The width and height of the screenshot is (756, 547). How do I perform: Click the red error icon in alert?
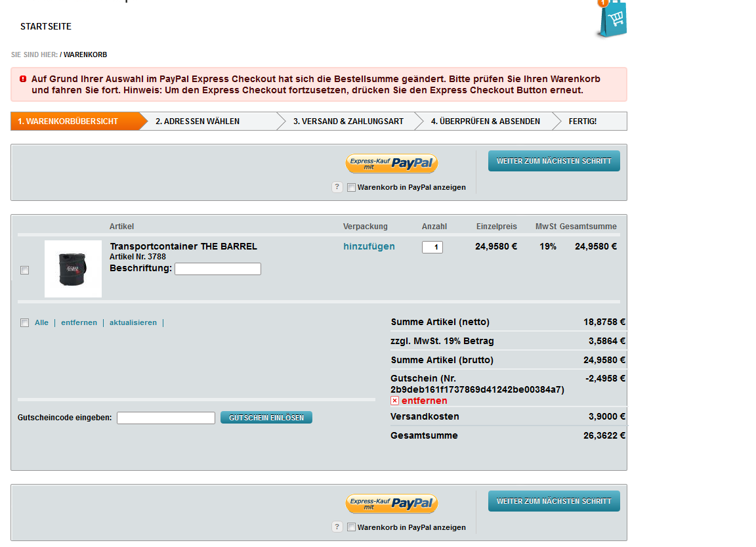[x=23, y=79]
